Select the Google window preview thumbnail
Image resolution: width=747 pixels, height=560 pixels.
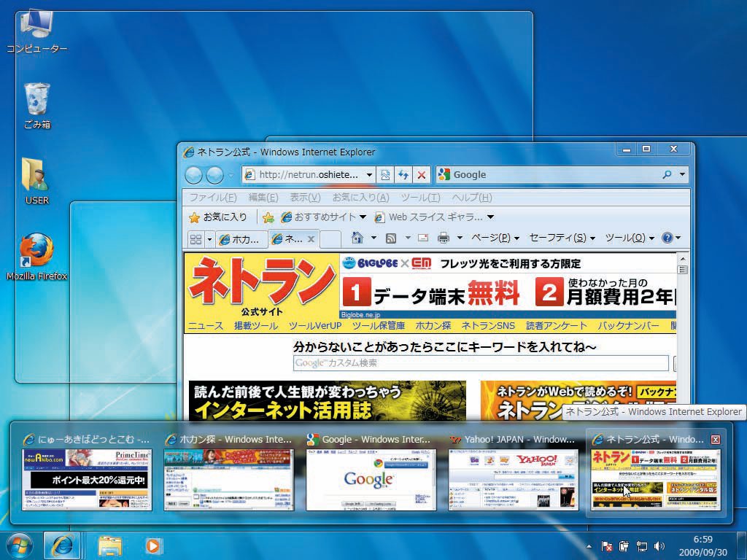pyautogui.click(x=371, y=480)
